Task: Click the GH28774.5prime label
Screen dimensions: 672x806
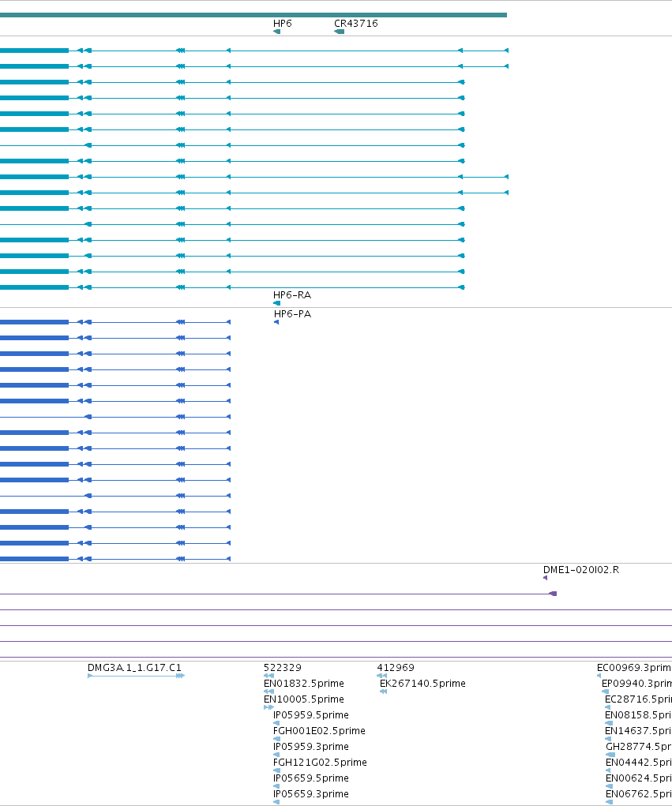Action: 639,747
